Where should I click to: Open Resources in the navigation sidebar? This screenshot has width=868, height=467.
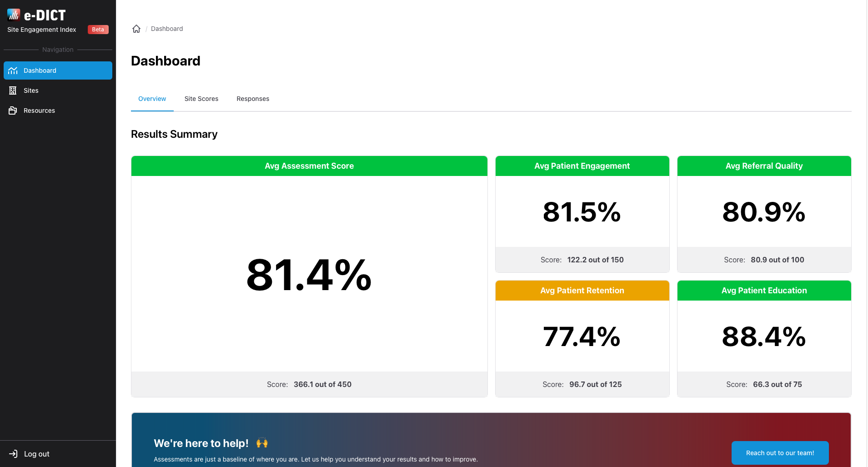click(x=39, y=110)
